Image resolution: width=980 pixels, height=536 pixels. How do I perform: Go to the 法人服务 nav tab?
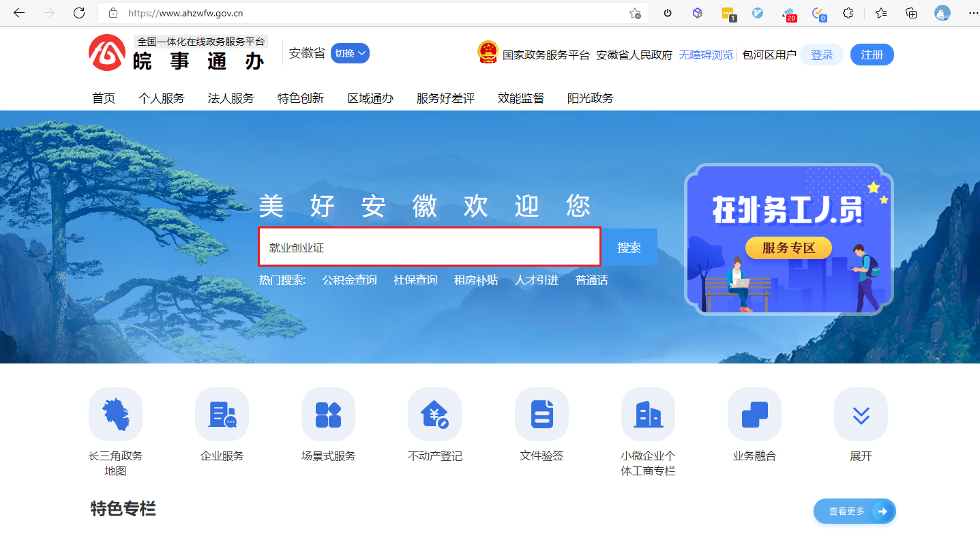[231, 98]
